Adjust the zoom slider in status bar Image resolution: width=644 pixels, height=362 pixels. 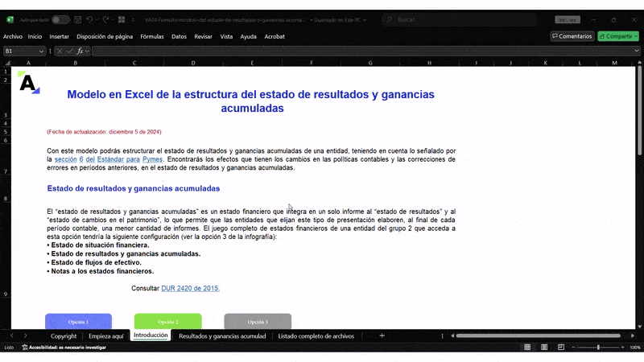597,347
